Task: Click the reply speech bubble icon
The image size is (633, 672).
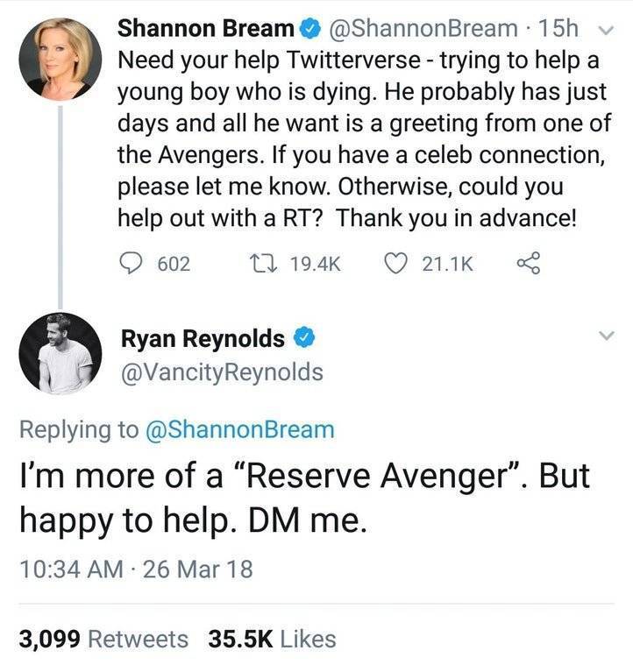Action: pos(131,264)
